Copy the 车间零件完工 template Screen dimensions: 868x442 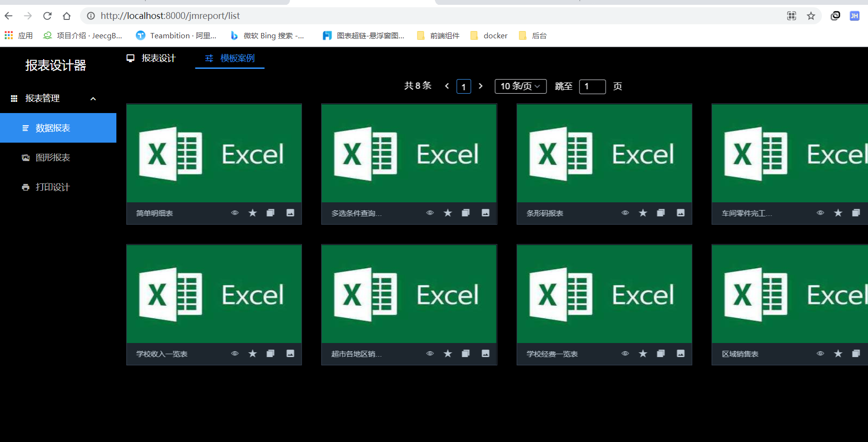click(856, 213)
